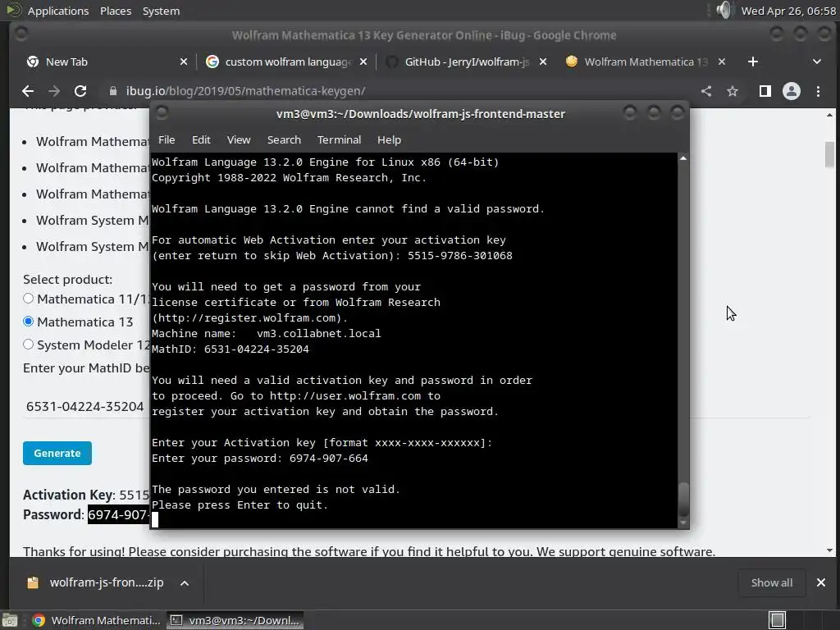Click the highlighted Password value 6974-907
This screenshot has height=630, width=840.
(x=118, y=515)
